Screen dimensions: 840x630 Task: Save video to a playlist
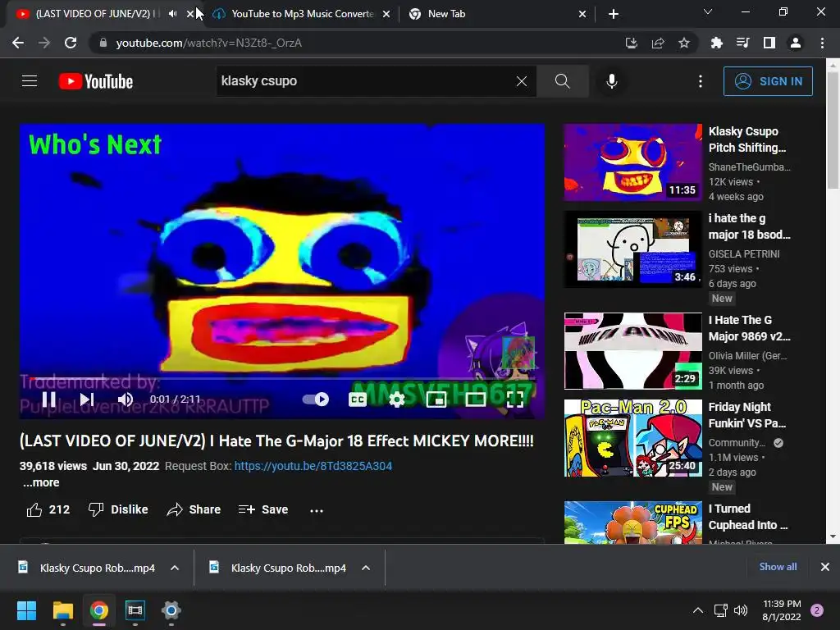click(x=263, y=509)
